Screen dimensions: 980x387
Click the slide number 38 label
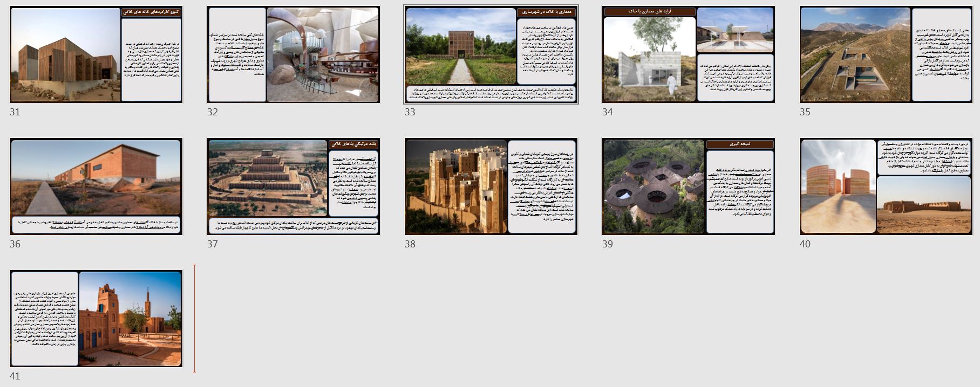(x=410, y=244)
